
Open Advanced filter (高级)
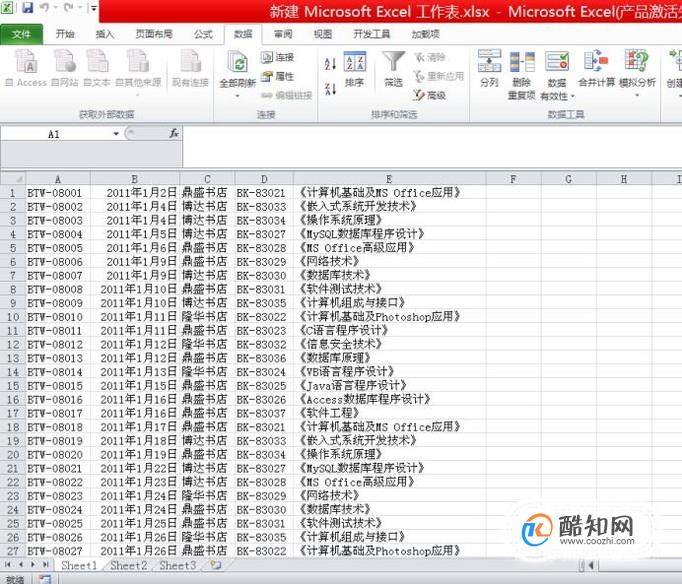point(430,95)
